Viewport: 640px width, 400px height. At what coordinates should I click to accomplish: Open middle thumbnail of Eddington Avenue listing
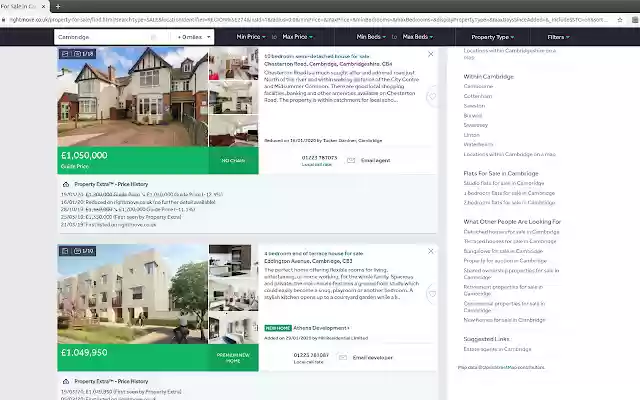point(233,295)
